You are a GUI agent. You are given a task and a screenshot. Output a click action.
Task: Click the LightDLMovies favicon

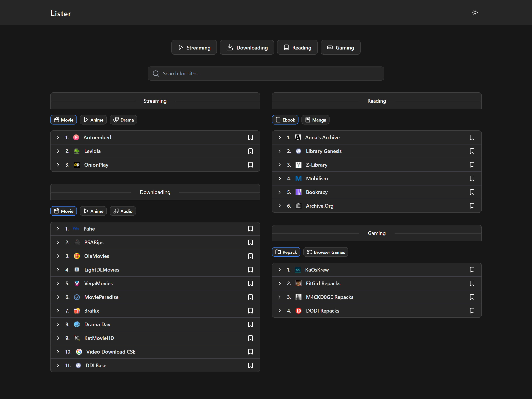tap(77, 270)
